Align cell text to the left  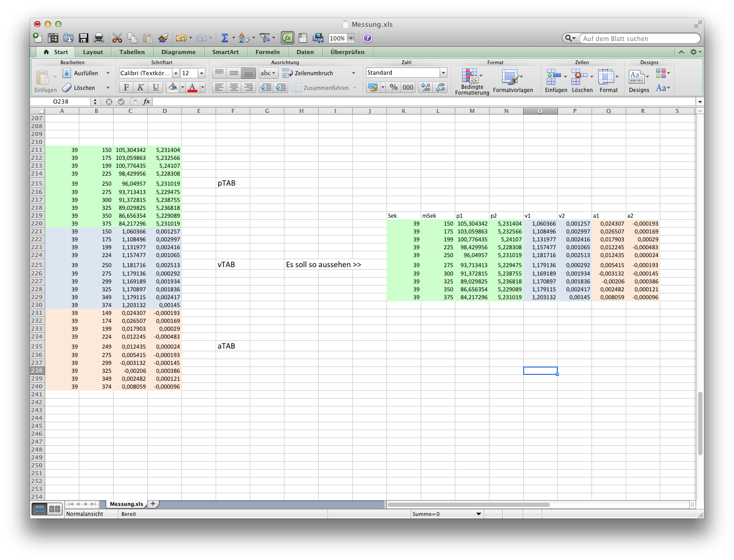point(219,87)
